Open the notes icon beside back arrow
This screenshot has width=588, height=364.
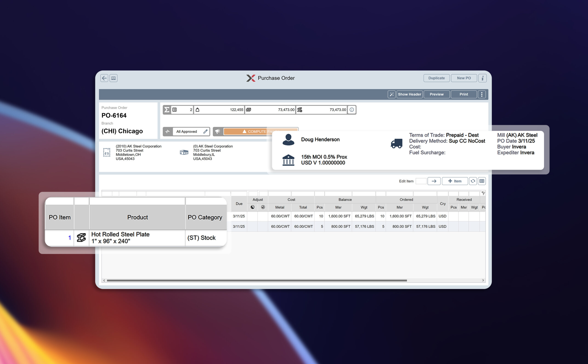(x=113, y=78)
